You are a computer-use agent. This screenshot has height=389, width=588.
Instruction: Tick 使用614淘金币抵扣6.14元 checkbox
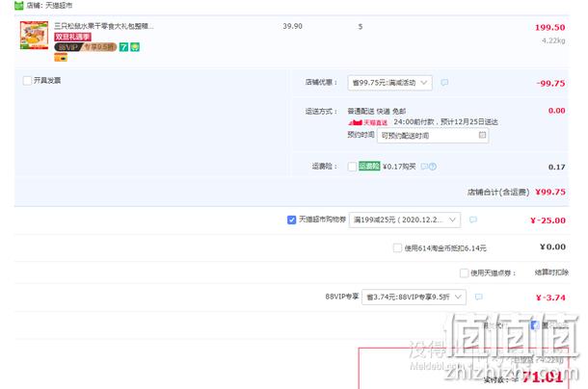pyautogui.click(x=397, y=247)
